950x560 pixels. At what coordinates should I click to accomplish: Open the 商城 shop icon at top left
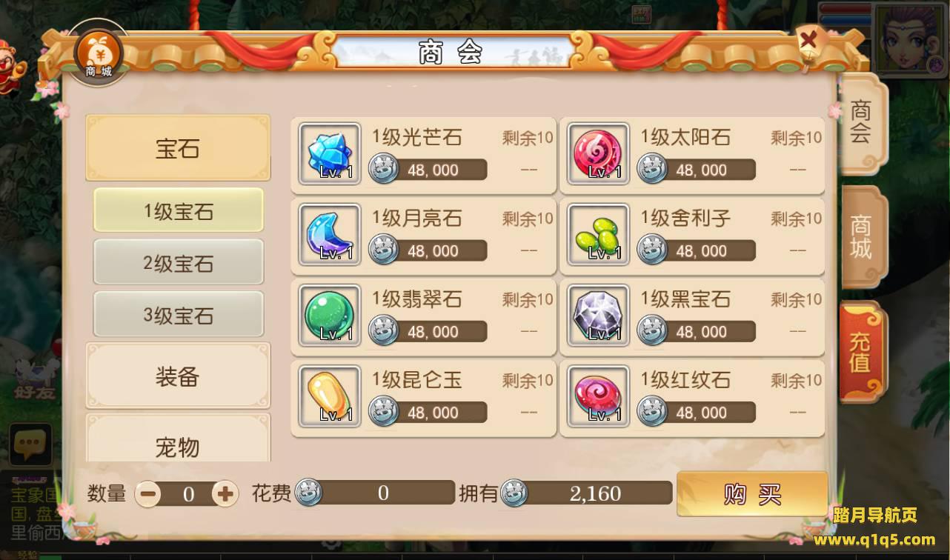99,55
